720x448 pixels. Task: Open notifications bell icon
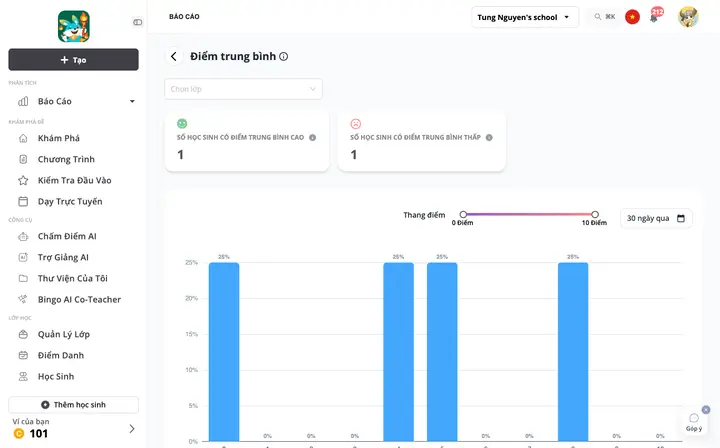654,17
